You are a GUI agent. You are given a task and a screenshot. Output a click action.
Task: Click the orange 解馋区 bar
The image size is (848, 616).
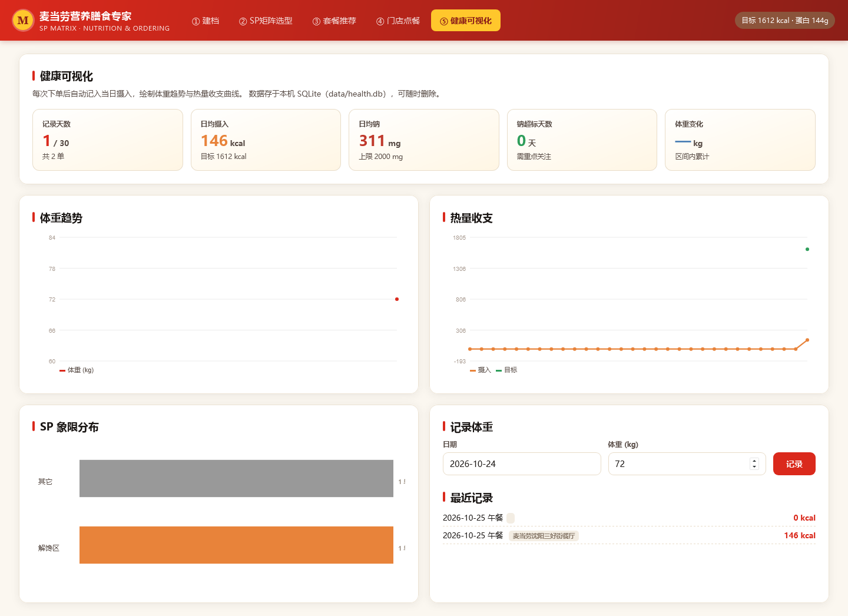(x=236, y=545)
